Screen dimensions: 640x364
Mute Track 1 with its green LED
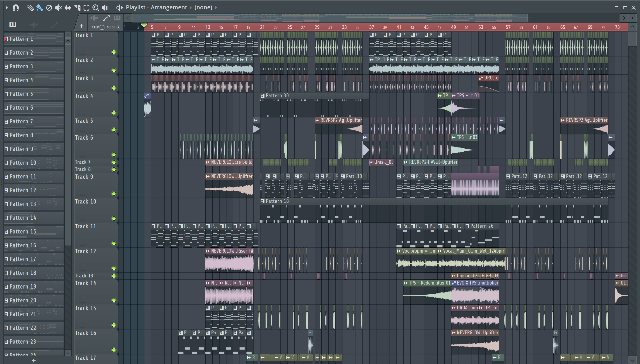coord(114,52)
